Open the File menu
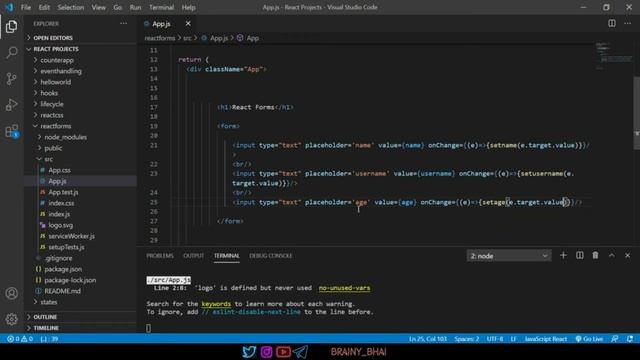Viewport: 640px width, 360px height. pyautogui.click(x=26, y=7)
